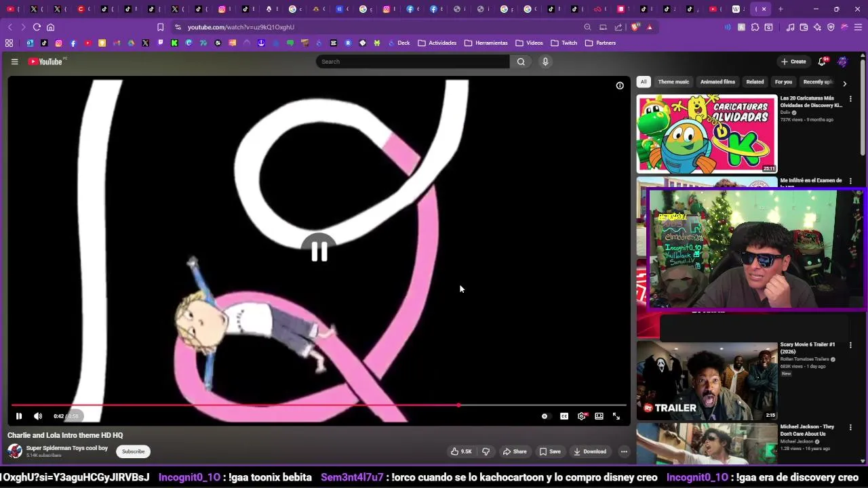
Task: Open the channel avatar next to Subscribe
Action: (x=15, y=451)
